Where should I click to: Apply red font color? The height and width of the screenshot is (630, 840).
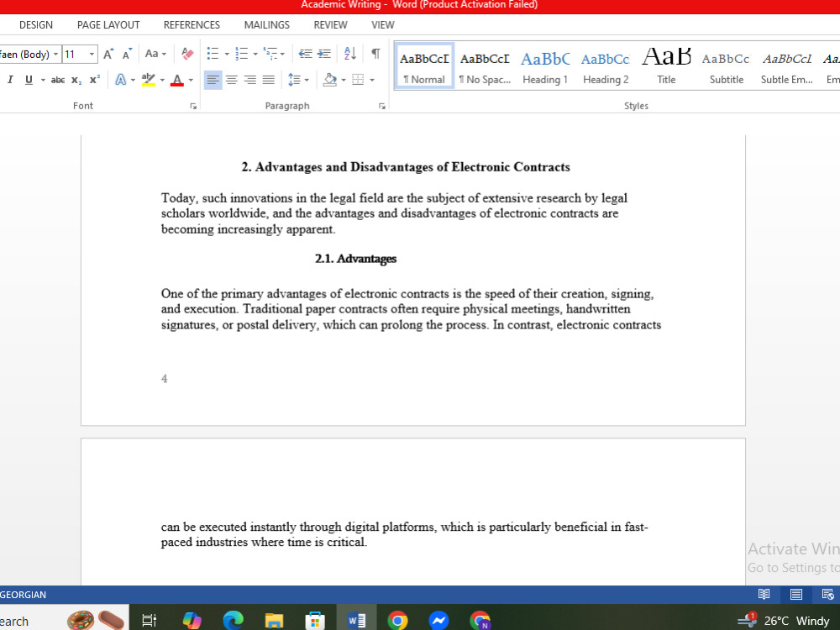click(x=177, y=80)
